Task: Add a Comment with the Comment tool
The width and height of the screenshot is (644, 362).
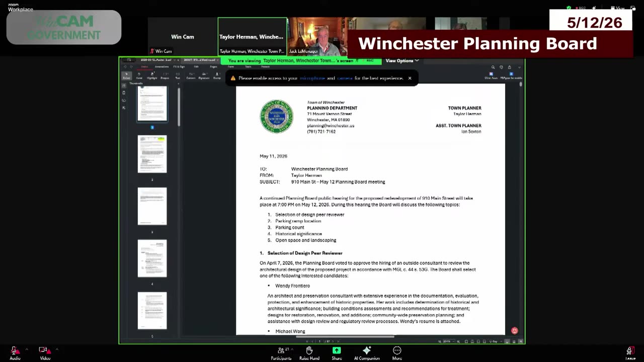Action: click(x=191, y=75)
